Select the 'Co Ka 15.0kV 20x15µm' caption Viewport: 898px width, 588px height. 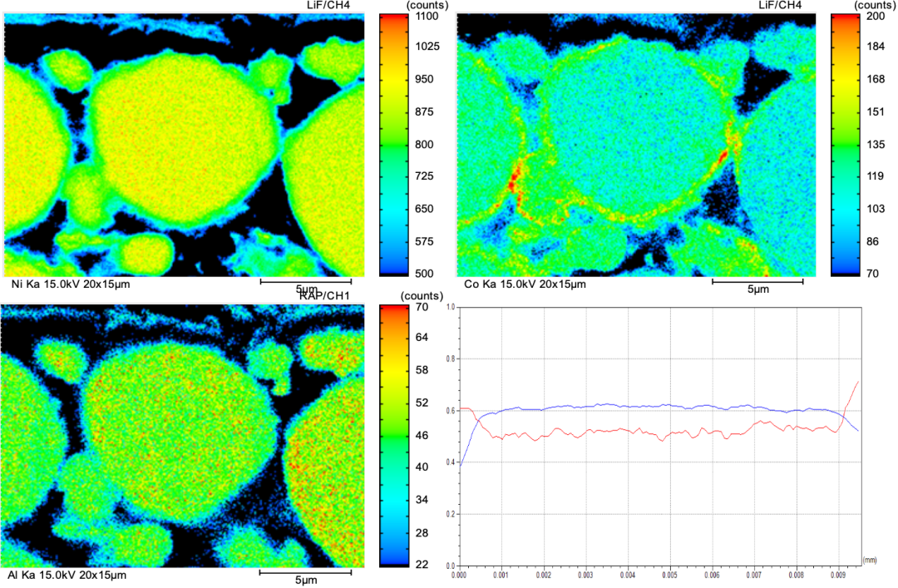point(525,284)
